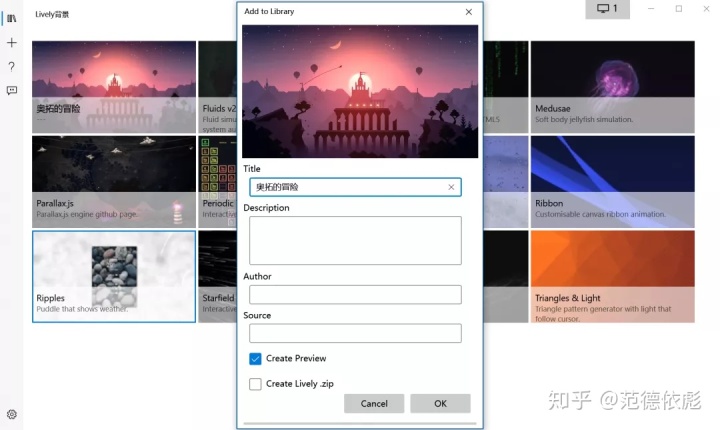Focus the Author input field
Image resolution: width=720 pixels, height=430 pixels.
[355, 294]
